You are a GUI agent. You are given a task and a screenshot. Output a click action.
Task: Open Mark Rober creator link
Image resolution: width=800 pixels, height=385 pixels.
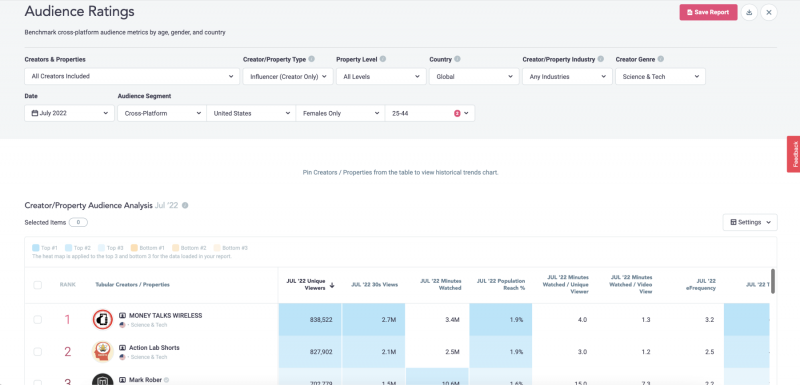click(x=145, y=380)
